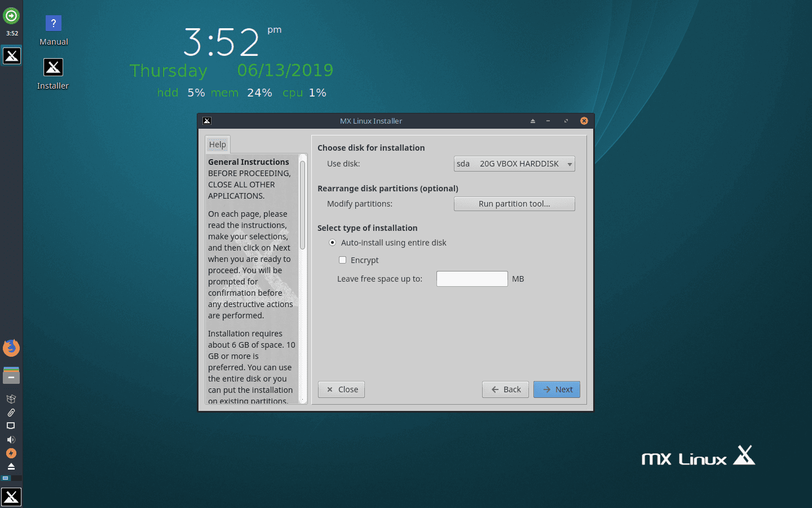Proceed with the Next button
This screenshot has height=508, width=812.
(557, 389)
